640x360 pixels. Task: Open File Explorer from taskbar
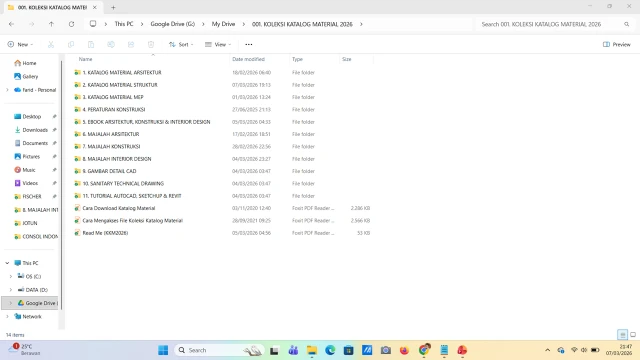click(x=312, y=350)
